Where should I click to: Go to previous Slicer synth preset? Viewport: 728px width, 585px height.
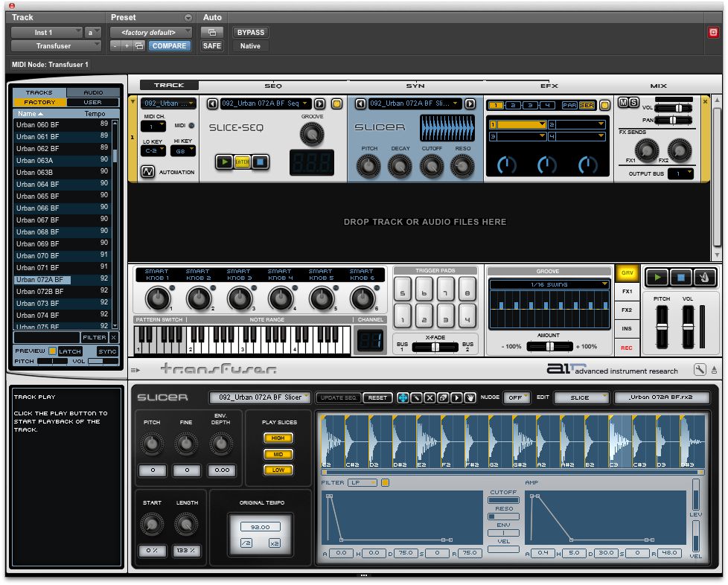361,103
